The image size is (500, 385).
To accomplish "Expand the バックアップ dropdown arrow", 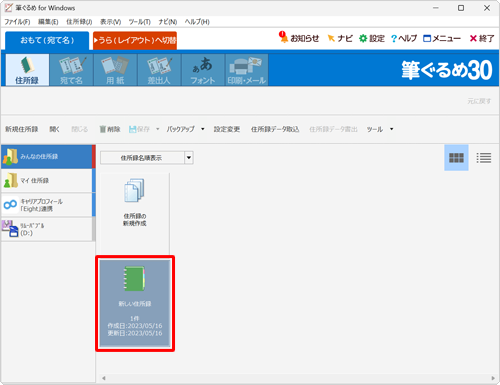I will pyautogui.click(x=203, y=129).
